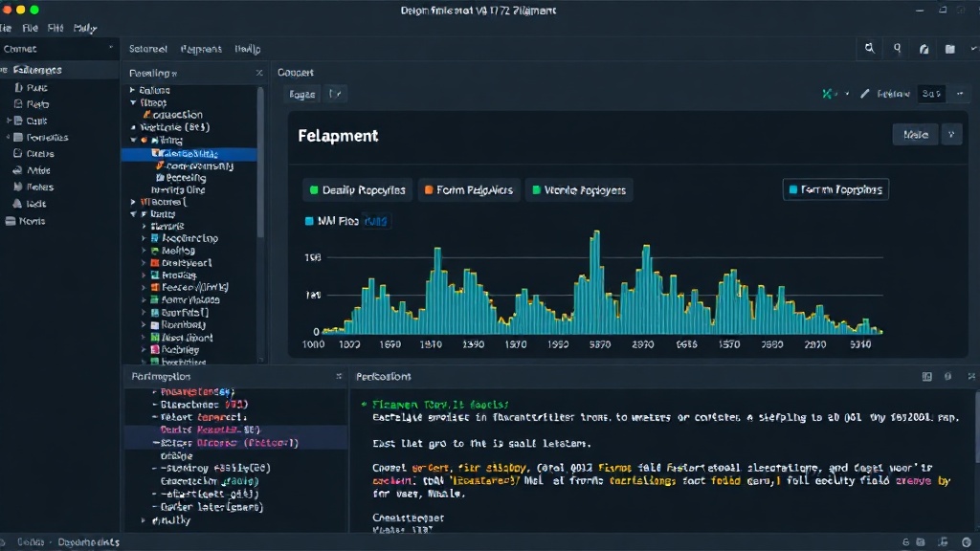Viewport: 980px width, 551px height.
Task: Open the chevron dropdown after the green X icon
Action: pos(847,94)
